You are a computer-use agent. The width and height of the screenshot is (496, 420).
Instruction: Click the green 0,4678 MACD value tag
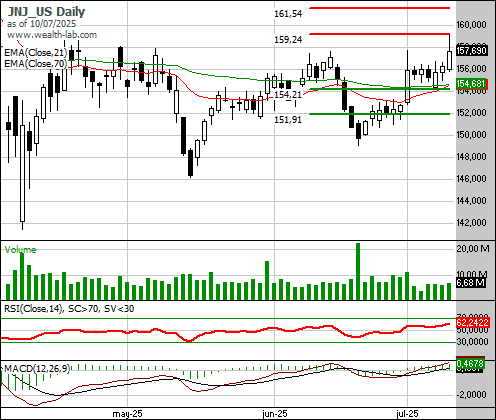click(470, 364)
